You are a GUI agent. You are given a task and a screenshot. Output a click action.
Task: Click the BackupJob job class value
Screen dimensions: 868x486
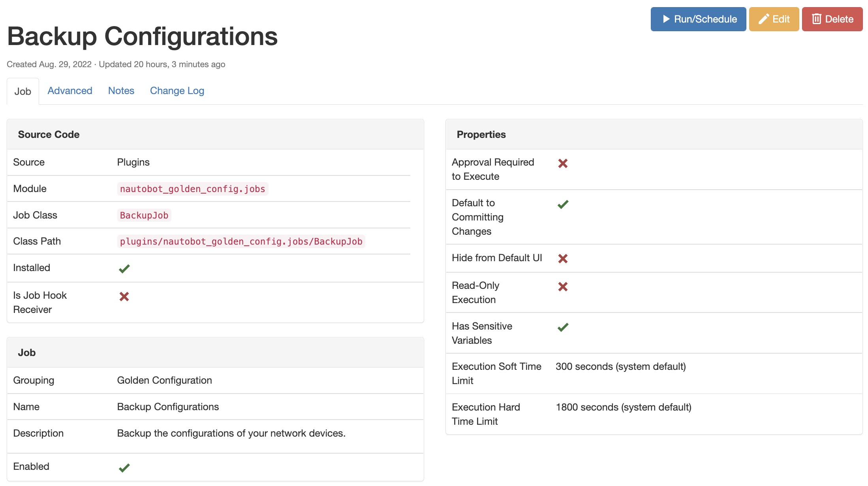tap(144, 215)
